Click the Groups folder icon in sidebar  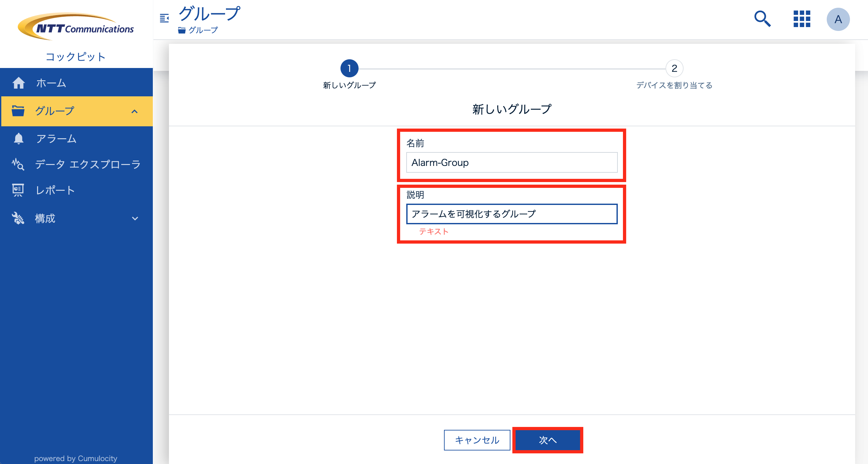(18, 111)
